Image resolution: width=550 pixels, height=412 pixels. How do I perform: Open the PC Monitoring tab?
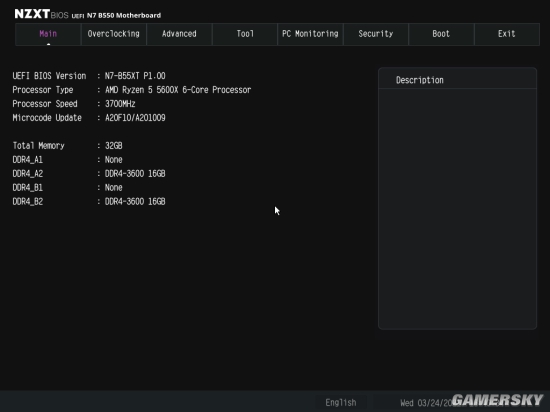click(310, 34)
